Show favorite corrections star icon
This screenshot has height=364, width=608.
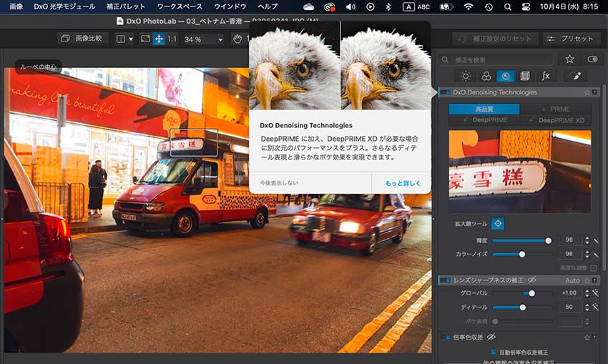point(569,59)
